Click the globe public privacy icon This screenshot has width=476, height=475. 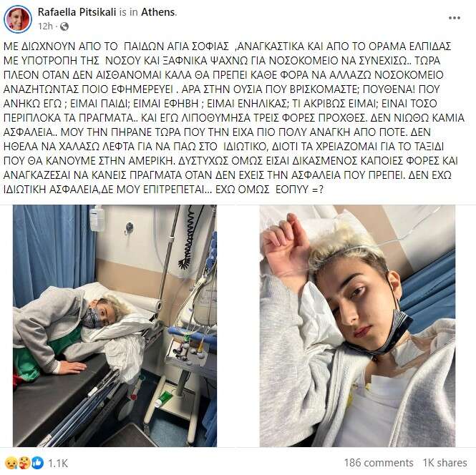tap(64, 26)
